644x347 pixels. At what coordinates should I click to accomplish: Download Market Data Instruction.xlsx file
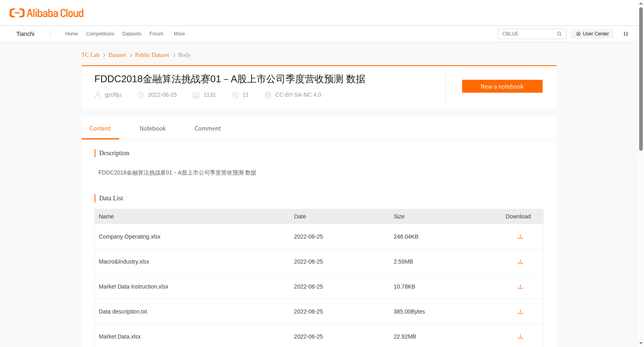(520, 287)
